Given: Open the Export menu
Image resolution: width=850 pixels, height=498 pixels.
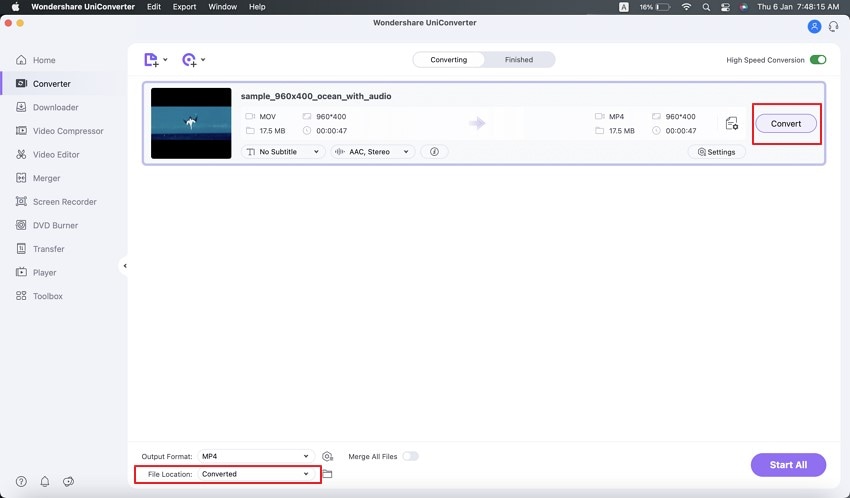Looking at the screenshot, I should pyautogui.click(x=184, y=7).
